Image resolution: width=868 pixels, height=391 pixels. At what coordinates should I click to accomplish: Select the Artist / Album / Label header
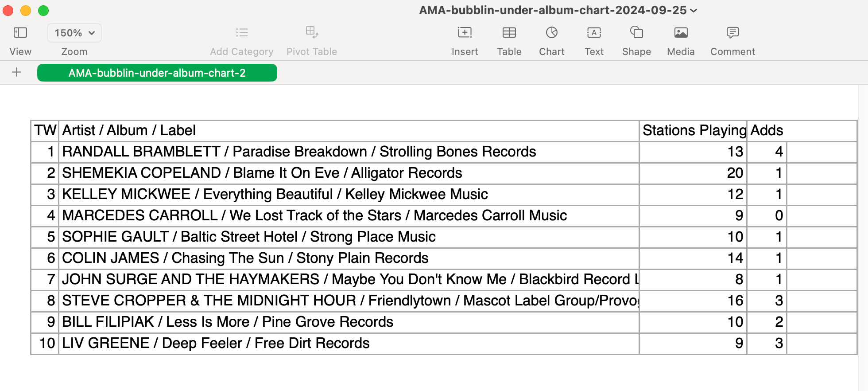pyautogui.click(x=349, y=131)
